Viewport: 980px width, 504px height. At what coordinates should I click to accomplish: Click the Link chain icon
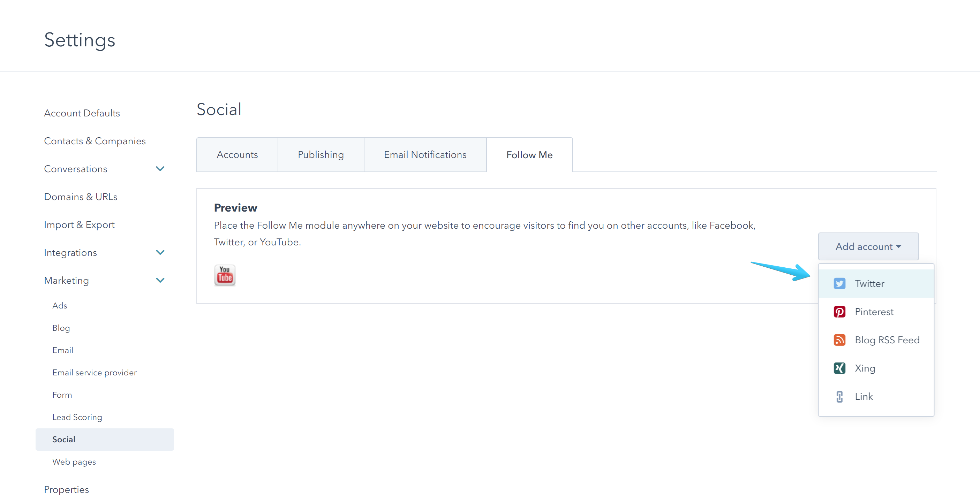click(x=839, y=396)
